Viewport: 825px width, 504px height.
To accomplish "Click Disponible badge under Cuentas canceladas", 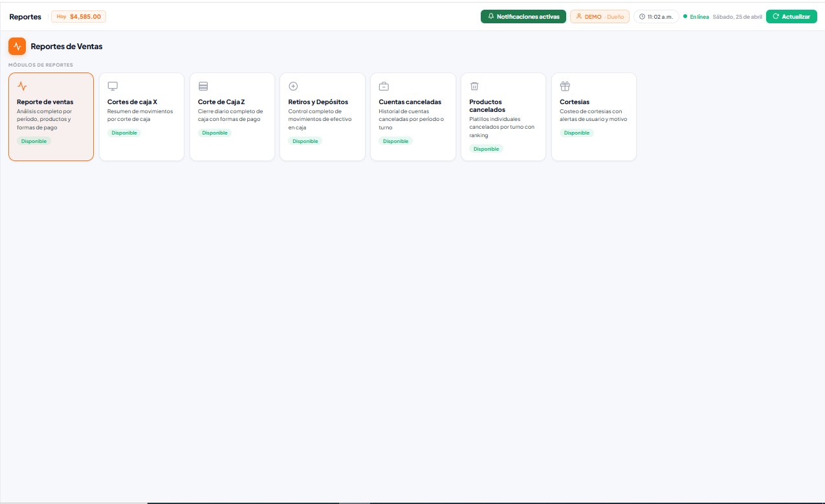I will tap(395, 141).
